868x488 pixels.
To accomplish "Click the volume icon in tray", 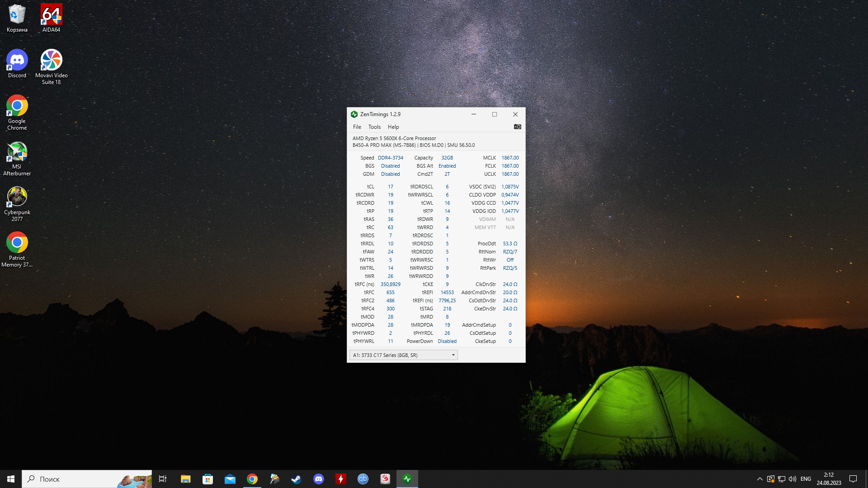I will [x=793, y=479].
